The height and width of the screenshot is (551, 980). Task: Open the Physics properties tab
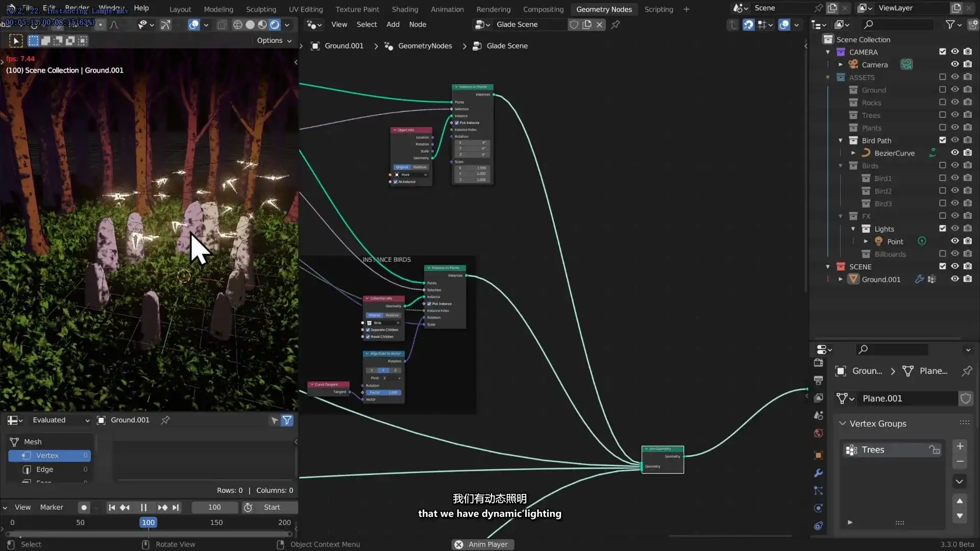pyautogui.click(x=818, y=508)
